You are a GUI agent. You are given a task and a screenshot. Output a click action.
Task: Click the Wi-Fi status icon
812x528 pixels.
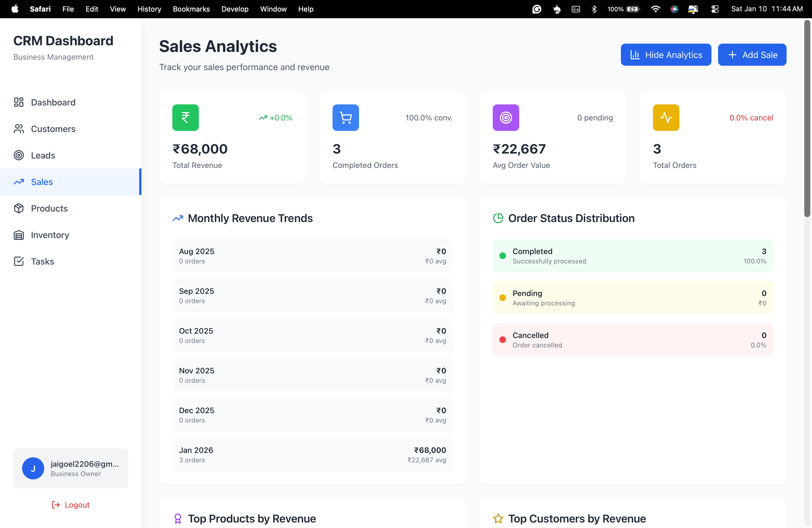pyautogui.click(x=656, y=9)
